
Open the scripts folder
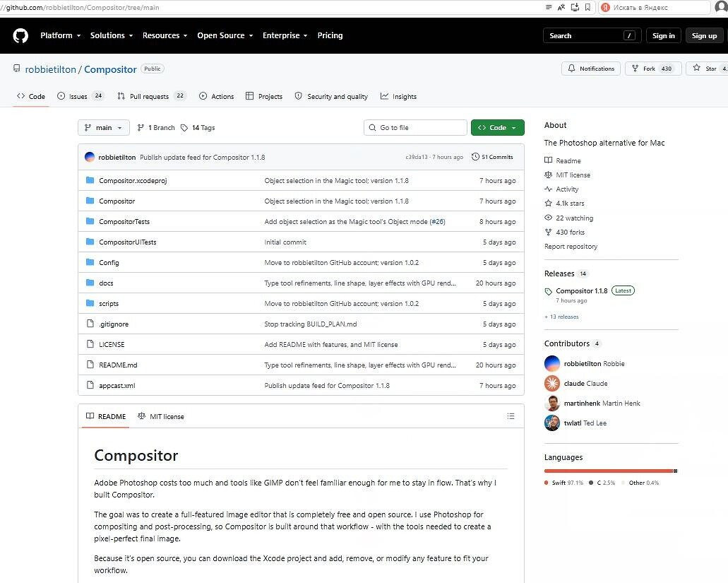[109, 303]
